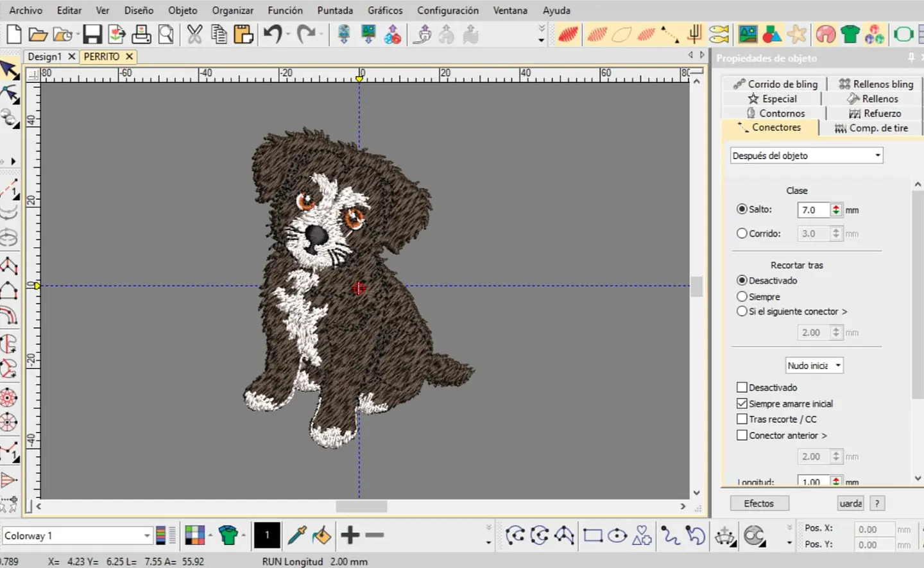Toggle show bitmap picture icon

[x=748, y=34]
